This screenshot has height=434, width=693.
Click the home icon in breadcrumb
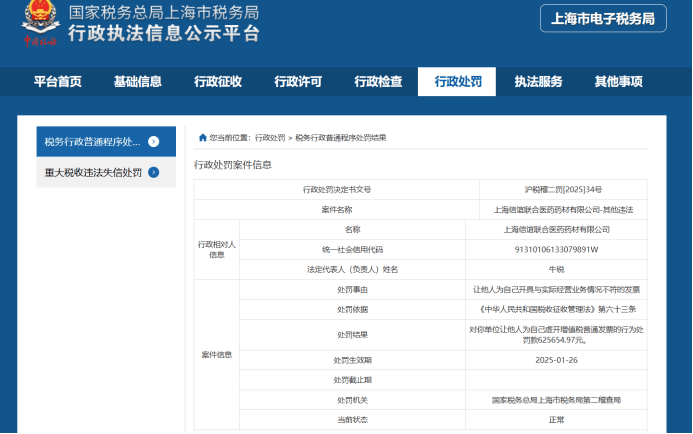(x=203, y=137)
